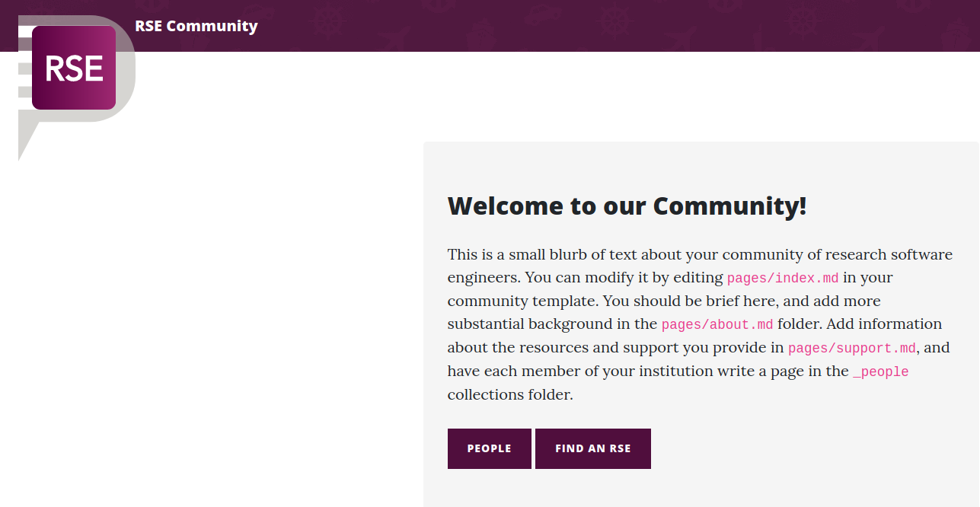Screen dimensions: 980x507
Task: Open the RSE Community header title
Action: (x=196, y=26)
